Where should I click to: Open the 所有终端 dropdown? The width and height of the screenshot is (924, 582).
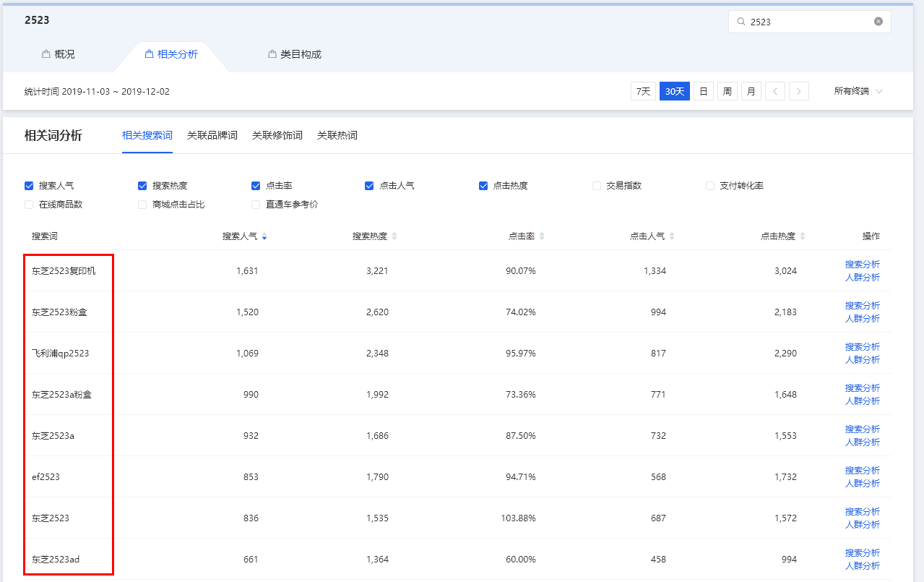click(x=858, y=92)
